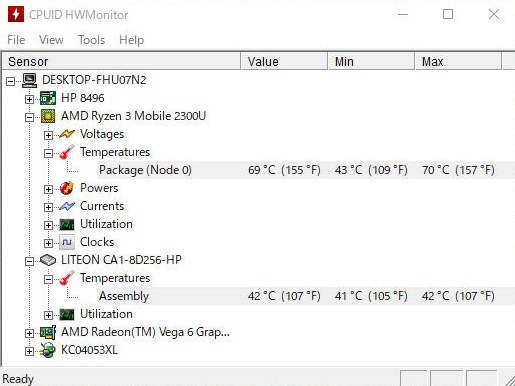Click the HP 8496 motherboard icon
515x386 pixels.
point(48,98)
